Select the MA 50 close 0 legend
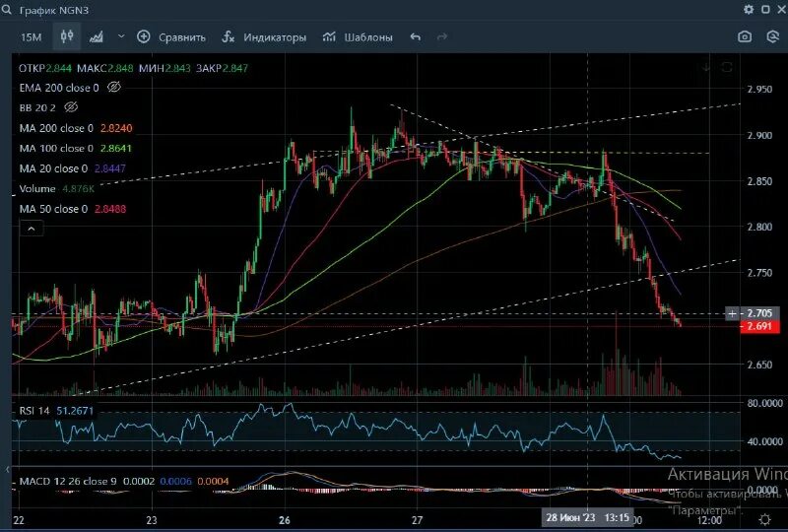 [x=53, y=209]
